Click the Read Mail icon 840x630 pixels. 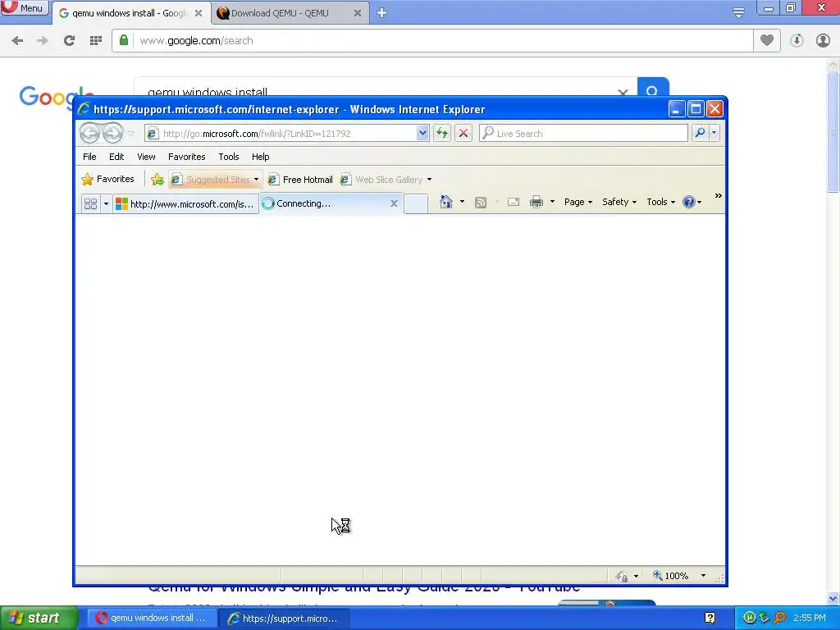point(514,202)
